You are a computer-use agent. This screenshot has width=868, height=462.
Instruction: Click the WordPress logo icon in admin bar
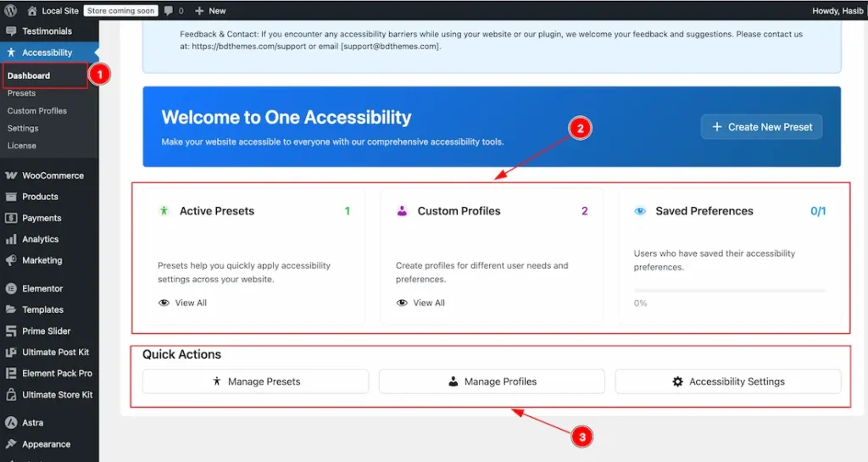(x=10, y=10)
